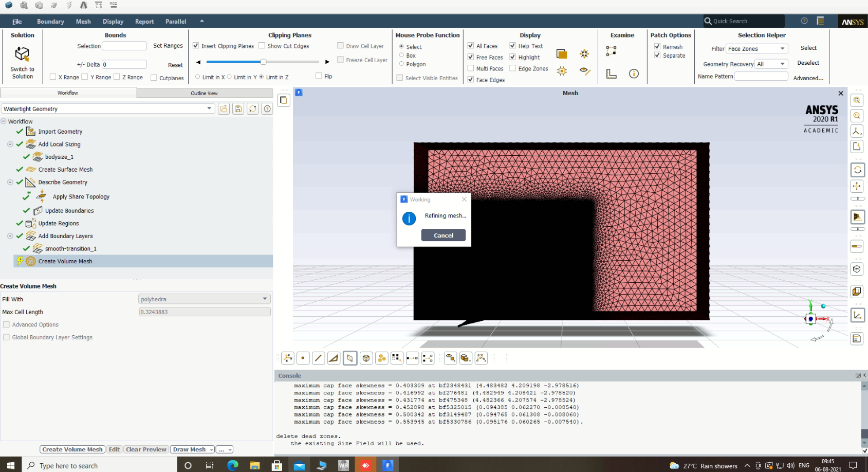The width and height of the screenshot is (868, 472).
Task: Cancel the Refining mesh operation
Action: (443, 235)
